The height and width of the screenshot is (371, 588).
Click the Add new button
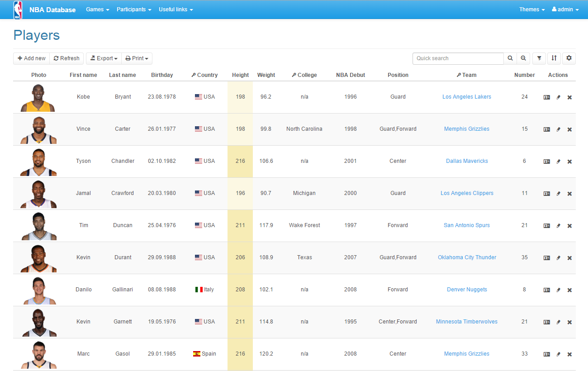tap(32, 58)
